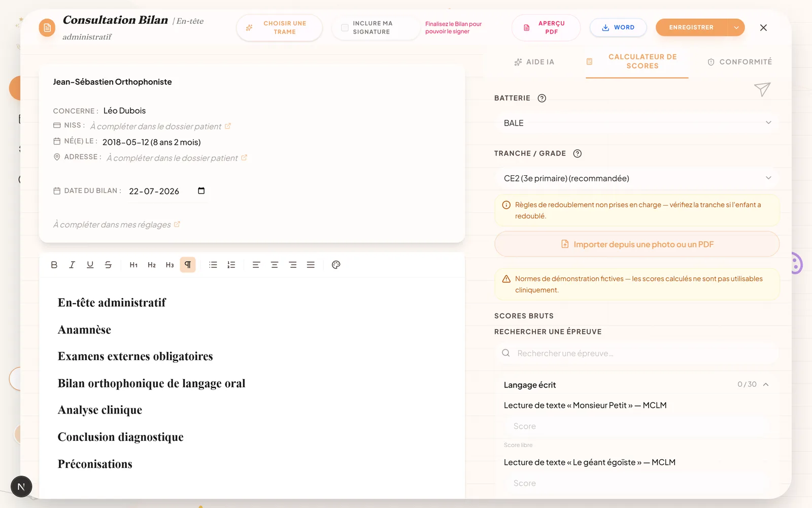Click Importer depuis une photo ou un PDF
The width and height of the screenshot is (812, 508).
637,244
